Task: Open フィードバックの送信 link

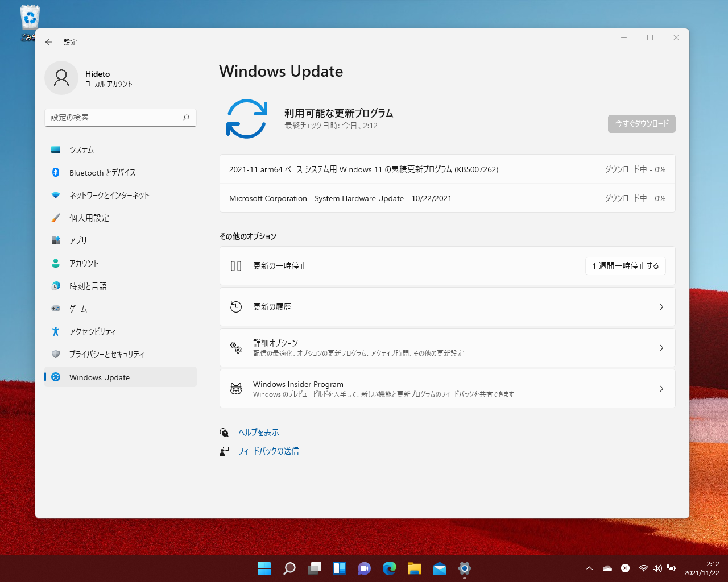Action: (x=269, y=451)
